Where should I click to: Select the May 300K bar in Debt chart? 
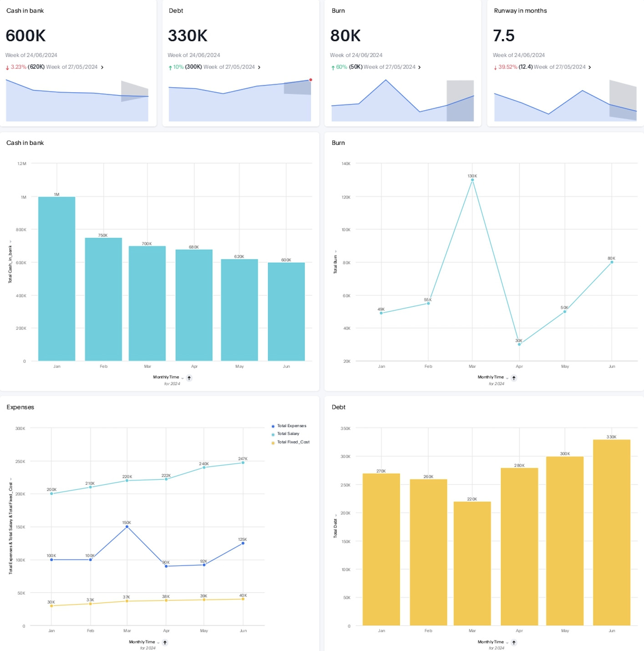565,541
